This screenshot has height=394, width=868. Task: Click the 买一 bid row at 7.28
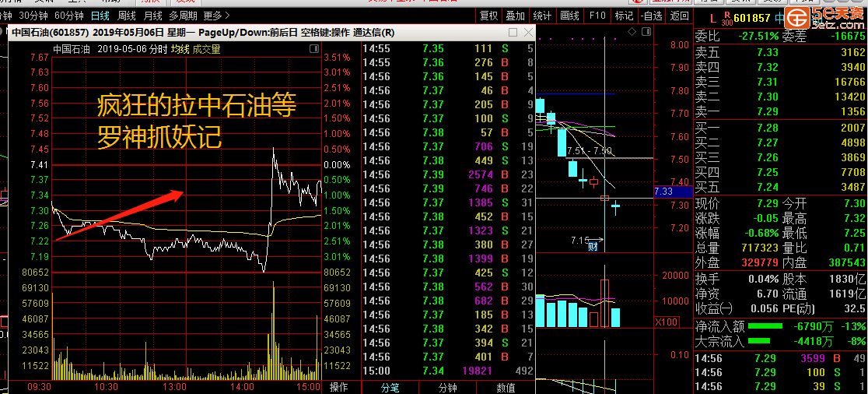click(780, 128)
